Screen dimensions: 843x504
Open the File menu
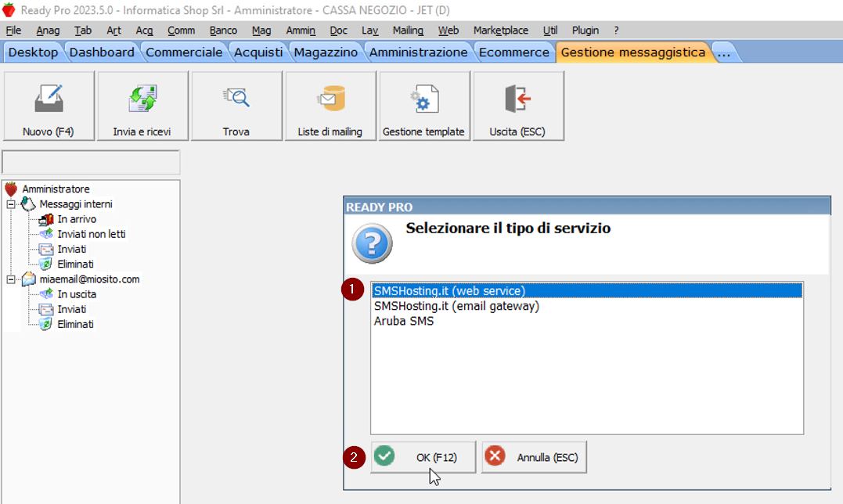point(13,31)
